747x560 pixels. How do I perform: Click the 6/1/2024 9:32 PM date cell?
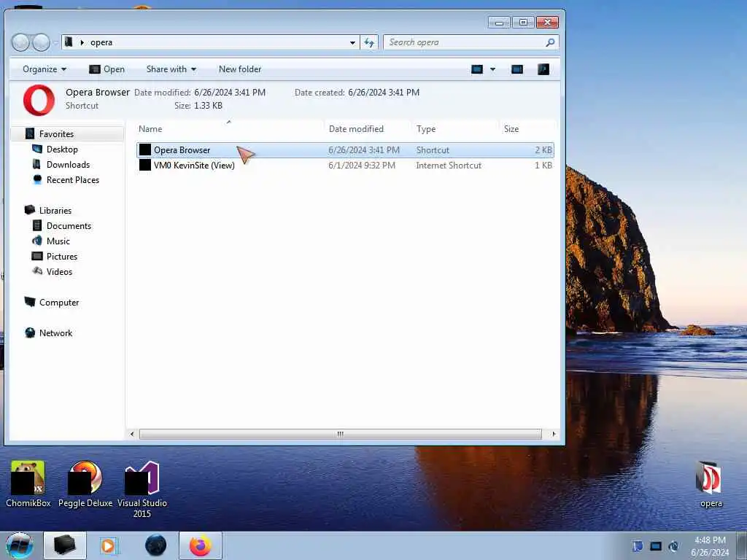tap(362, 166)
